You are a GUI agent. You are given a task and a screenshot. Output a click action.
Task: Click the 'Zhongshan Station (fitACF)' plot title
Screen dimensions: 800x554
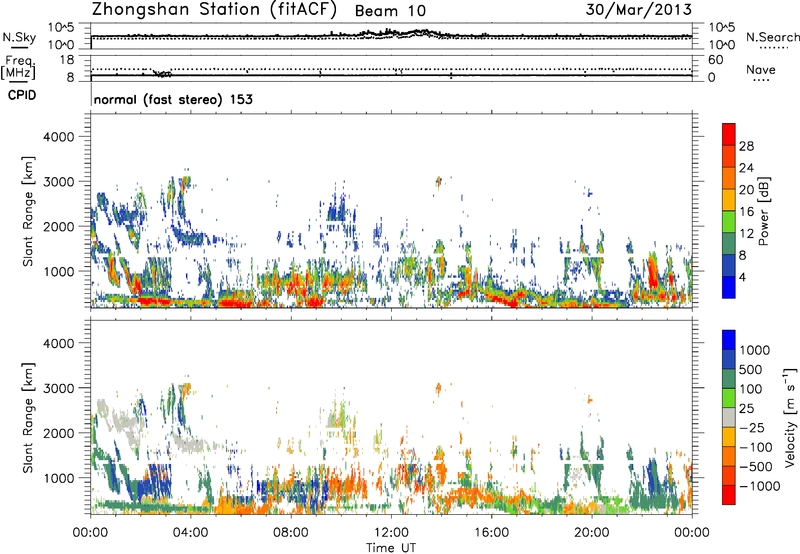pos(214,10)
